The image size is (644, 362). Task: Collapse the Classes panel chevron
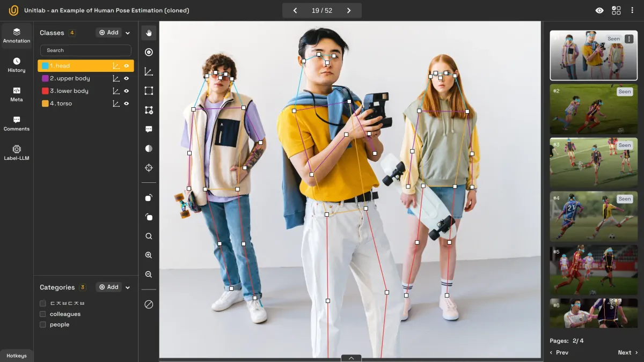[128, 33]
